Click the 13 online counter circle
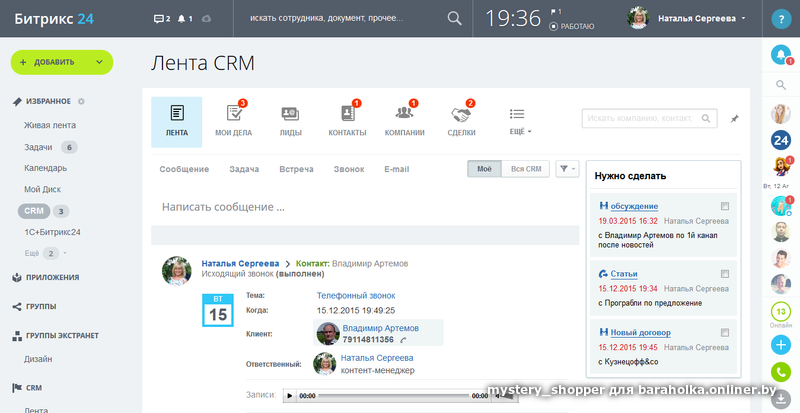This screenshot has width=800, height=413. click(x=781, y=311)
